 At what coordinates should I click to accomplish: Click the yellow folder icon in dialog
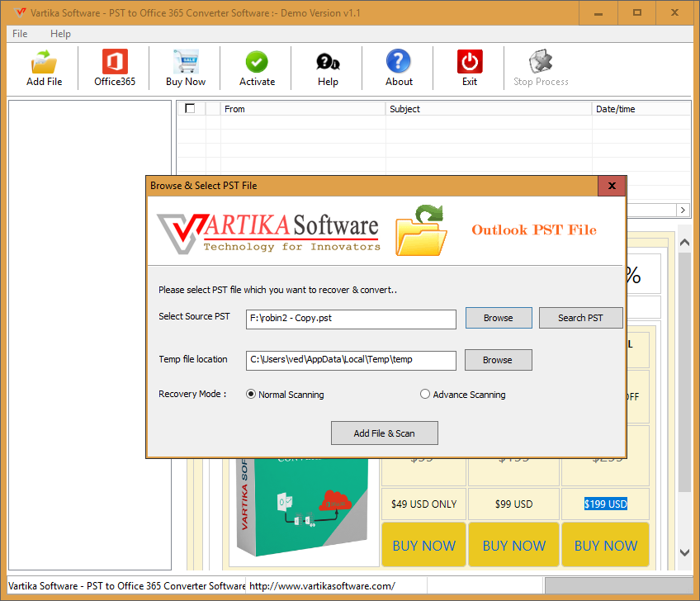[x=420, y=231]
